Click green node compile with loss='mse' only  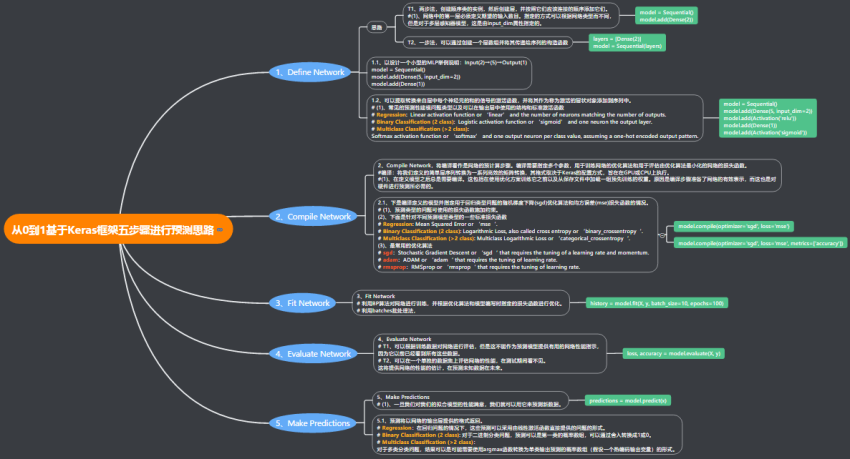(x=734, y=227)
